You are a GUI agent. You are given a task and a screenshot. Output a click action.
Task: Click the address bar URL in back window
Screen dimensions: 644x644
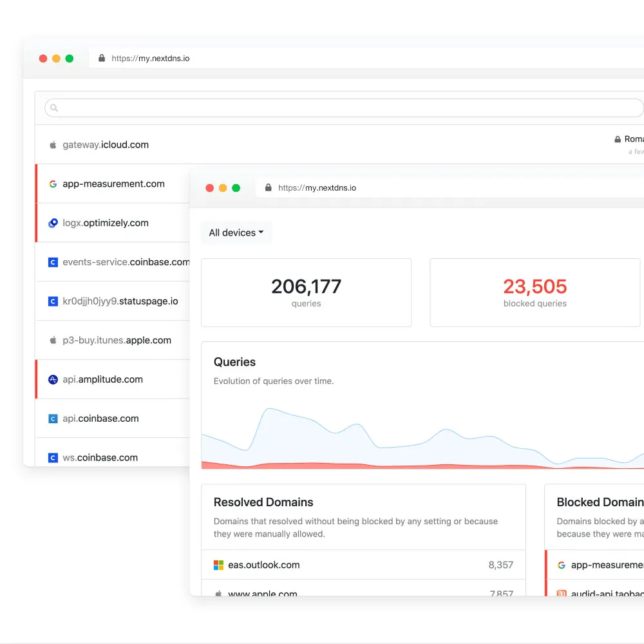pyautogui.click(x=150, y=59)
